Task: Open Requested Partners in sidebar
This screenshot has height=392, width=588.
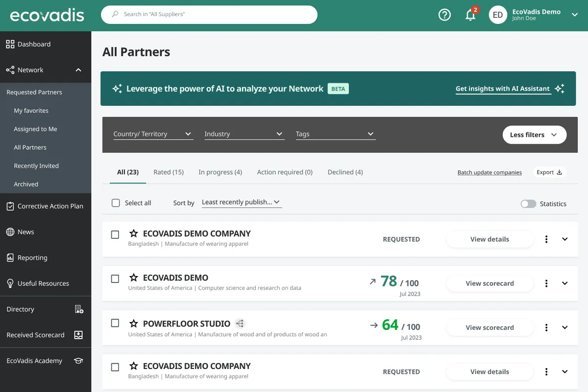Action: [x=34, y=92]
